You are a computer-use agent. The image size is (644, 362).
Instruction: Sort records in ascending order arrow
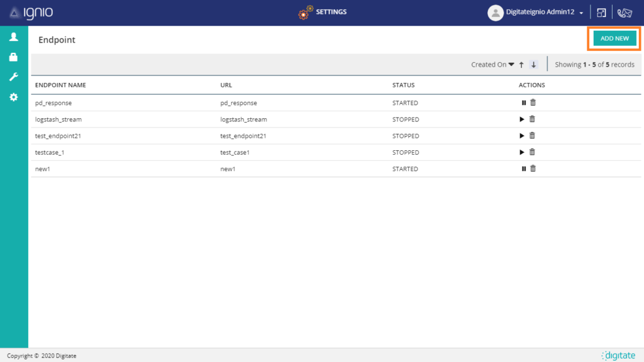(521, 65)
